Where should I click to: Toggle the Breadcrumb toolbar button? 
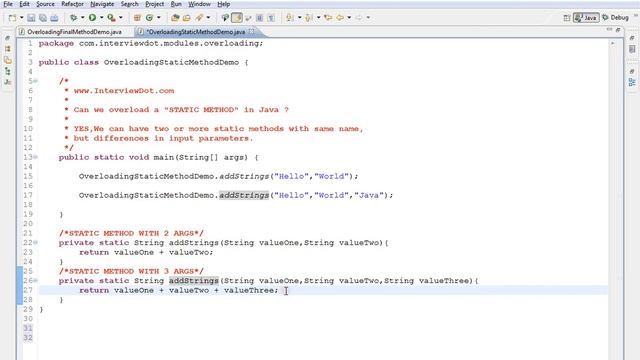(225, 18)
